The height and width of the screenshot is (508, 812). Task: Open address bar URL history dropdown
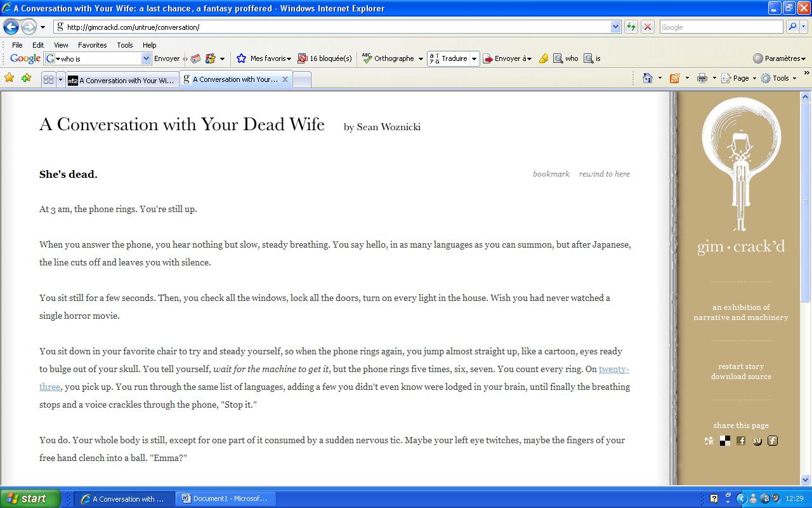click(x=615, y=27)
